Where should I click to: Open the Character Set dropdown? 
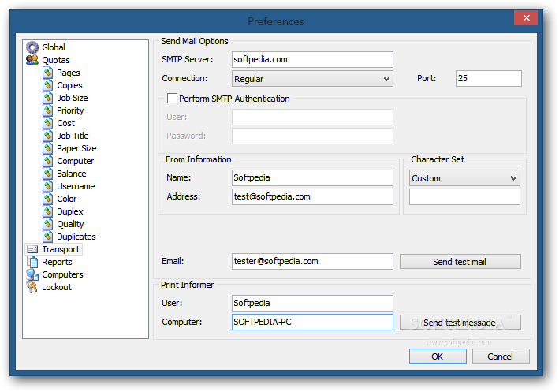(x=464, y=178)
